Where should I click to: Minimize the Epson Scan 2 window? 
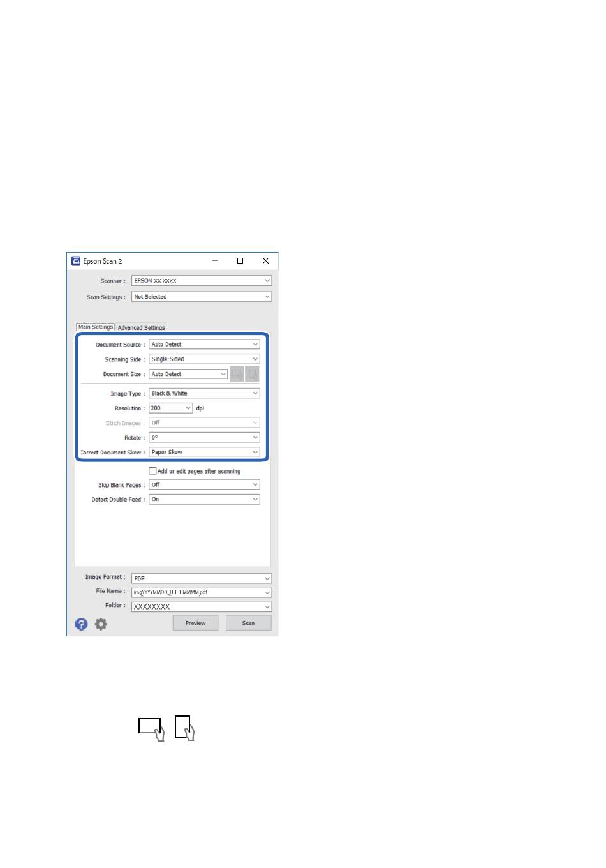point(215,261)
